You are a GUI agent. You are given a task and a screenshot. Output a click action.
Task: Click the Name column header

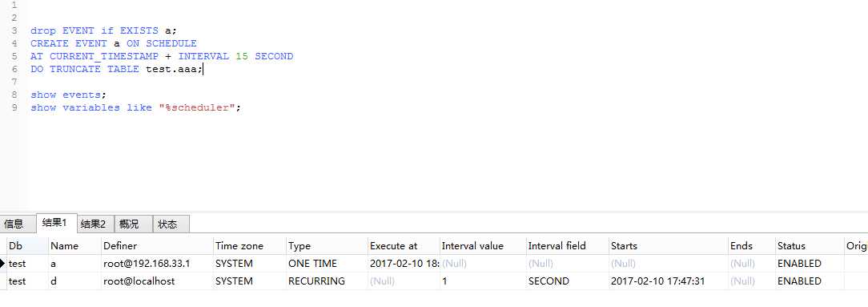click(x=74, y=245)
